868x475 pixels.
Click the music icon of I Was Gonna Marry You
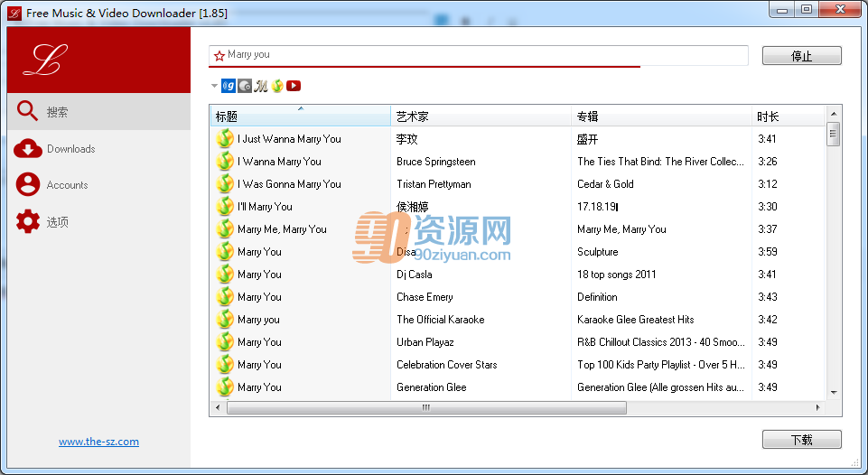pos(224,184)
